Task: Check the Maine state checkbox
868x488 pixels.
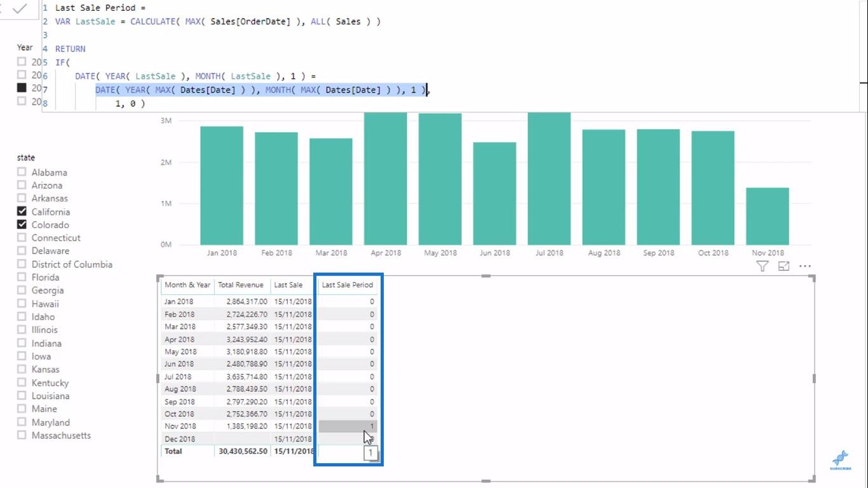Action: tap(22, 409)
